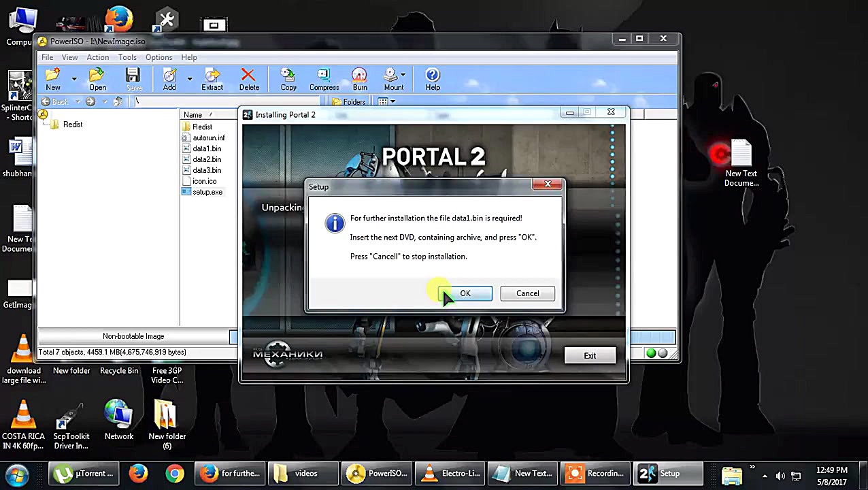Click Exit in the Portal 2 installer

[589, 355]
